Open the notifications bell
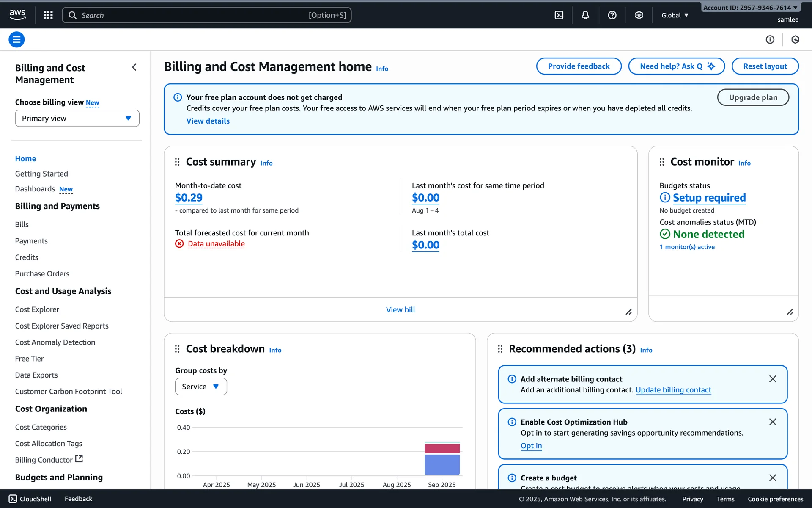812x508 pixels. 585,15
